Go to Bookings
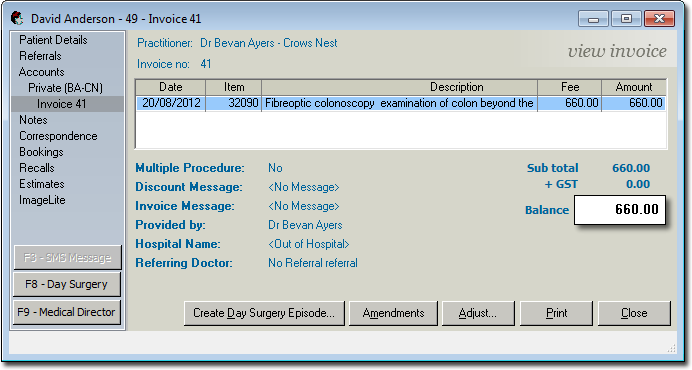Screen dimensions: 692x370 41,152
